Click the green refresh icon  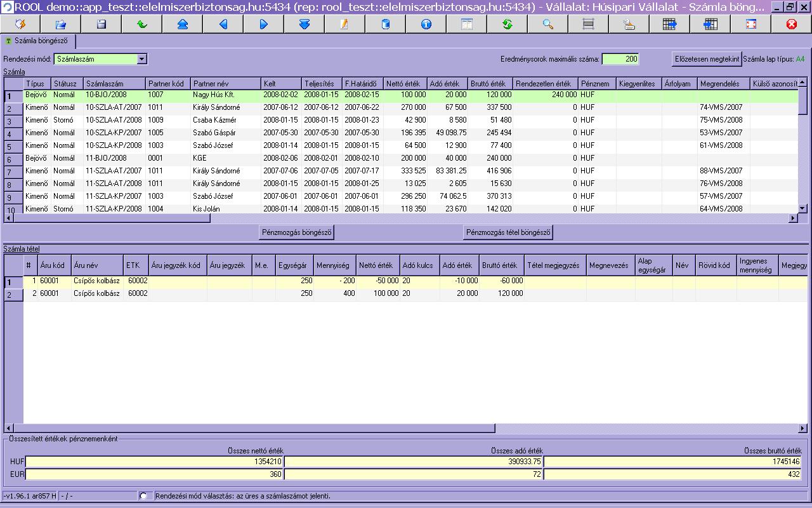[507, 24]
